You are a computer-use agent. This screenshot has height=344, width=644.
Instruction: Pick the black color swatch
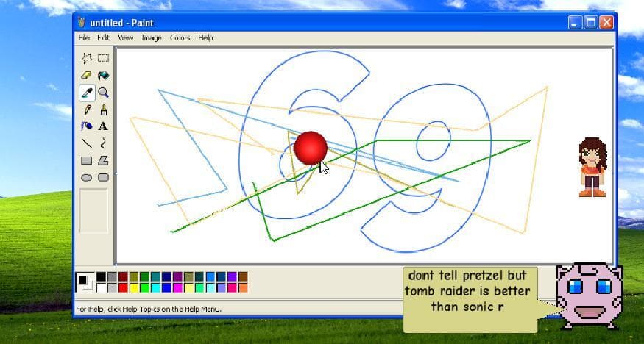[101, 277]
